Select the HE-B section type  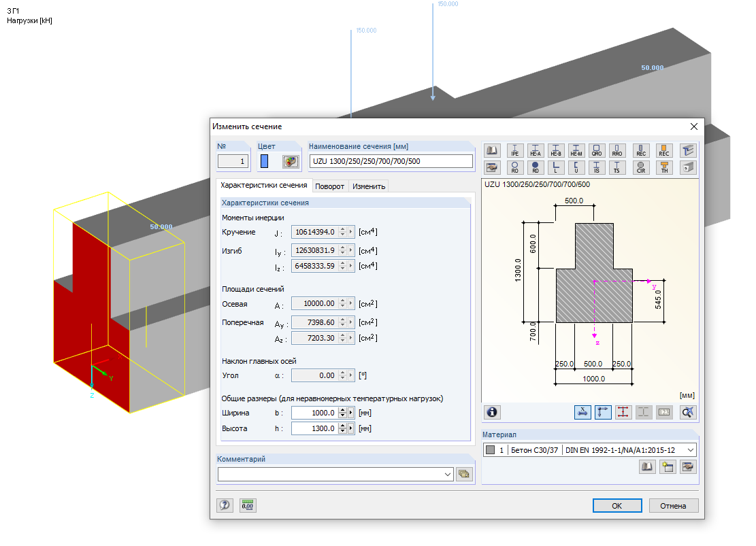click(556, 151)
